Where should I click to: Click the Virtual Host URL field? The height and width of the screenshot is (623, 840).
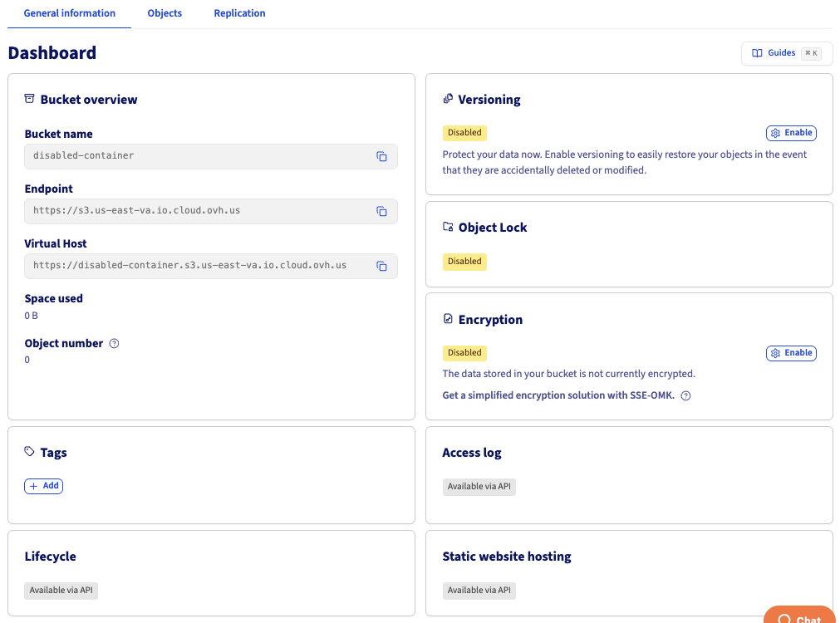click(211, 266)
